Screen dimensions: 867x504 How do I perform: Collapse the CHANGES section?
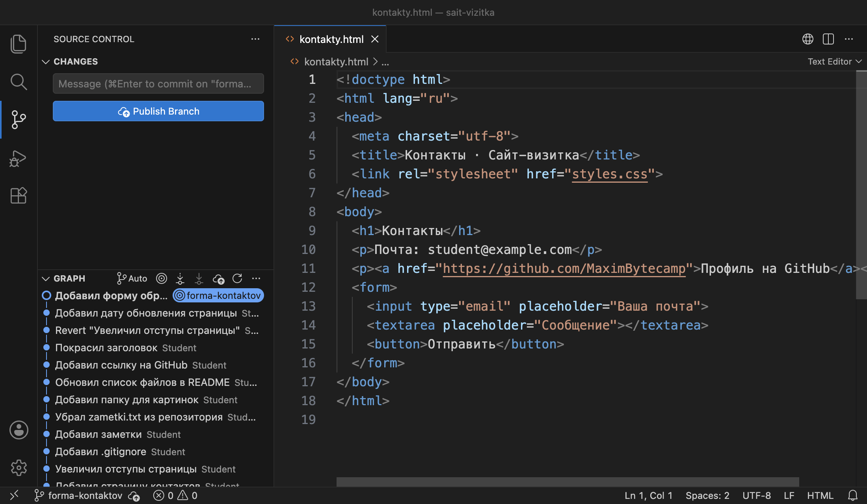coord(46,61)
